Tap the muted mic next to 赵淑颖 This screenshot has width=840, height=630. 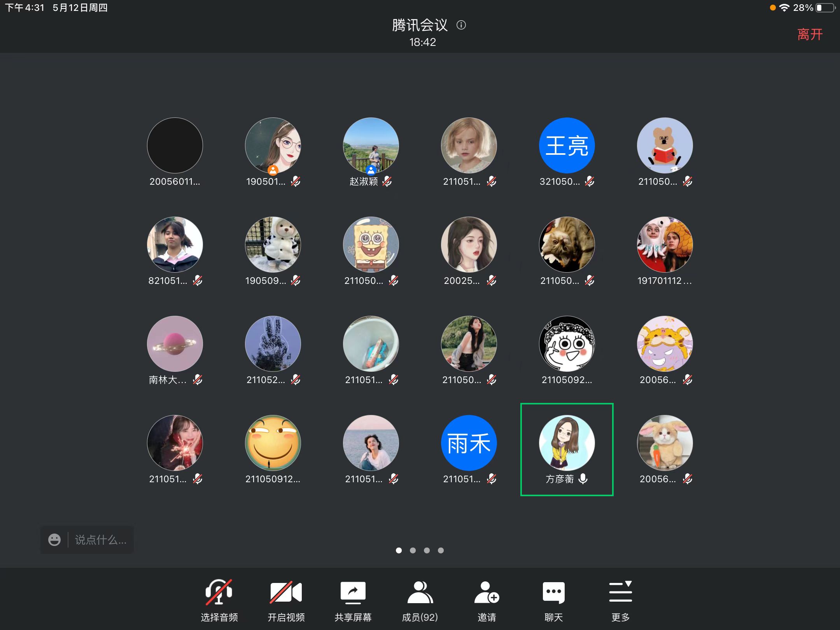[387, 181]
